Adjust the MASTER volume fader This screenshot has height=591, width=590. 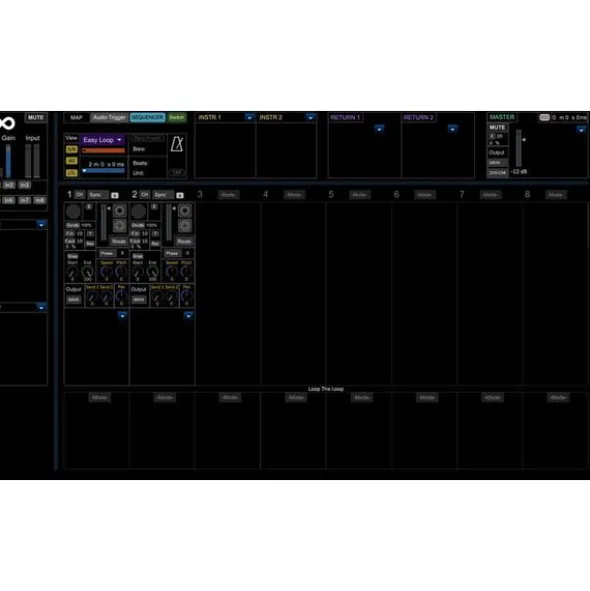tap(519, 148)
